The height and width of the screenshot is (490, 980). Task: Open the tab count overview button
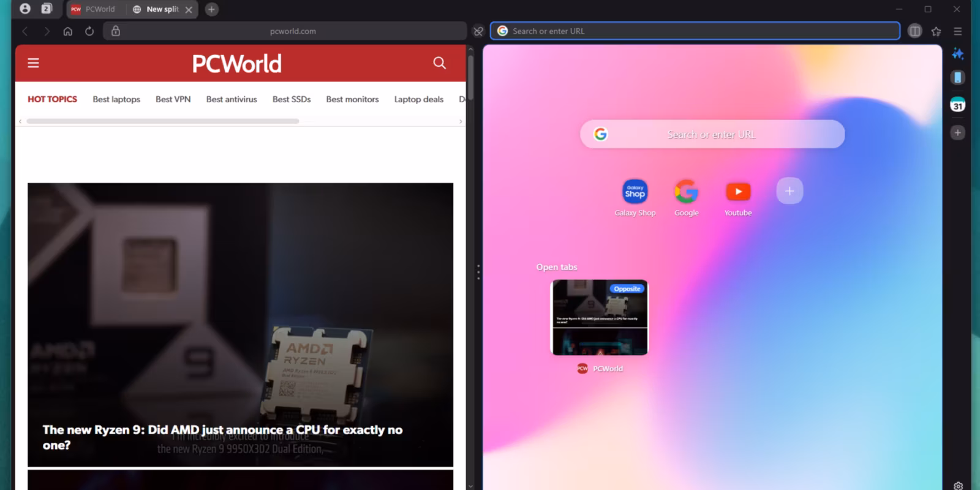coord(47,9)
